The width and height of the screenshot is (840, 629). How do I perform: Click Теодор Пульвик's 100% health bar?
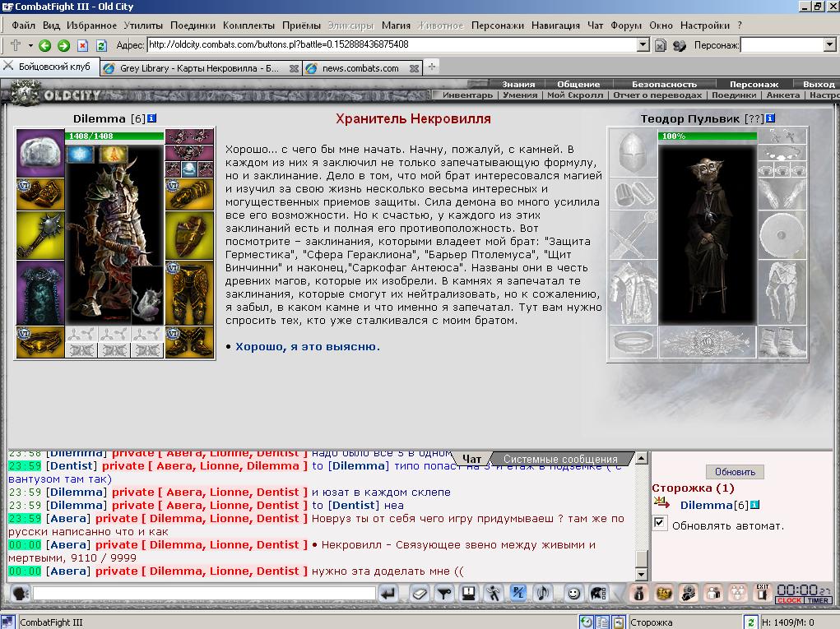708,136
